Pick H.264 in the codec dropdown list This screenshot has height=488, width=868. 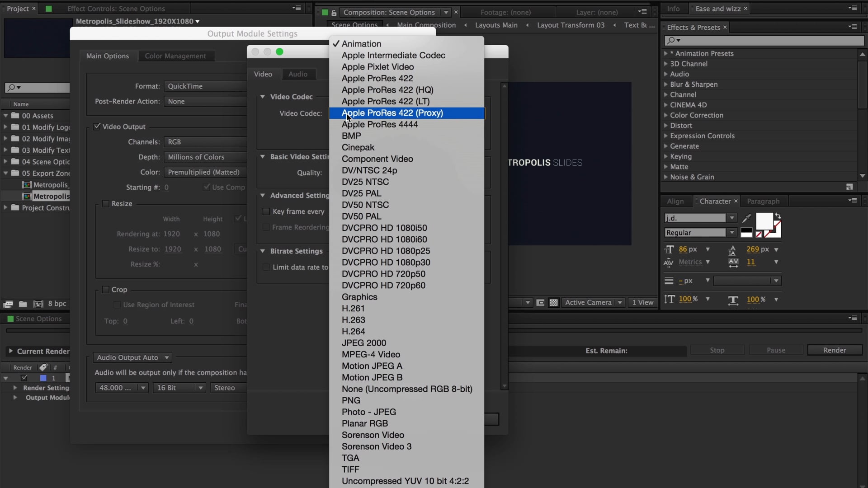click(x=406, y=331)
